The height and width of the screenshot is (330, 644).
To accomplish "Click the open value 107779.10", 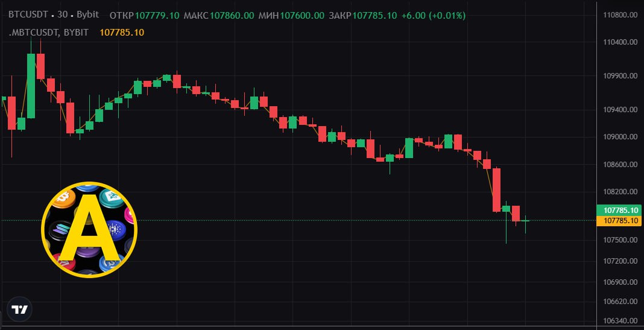I will (157, 16).
